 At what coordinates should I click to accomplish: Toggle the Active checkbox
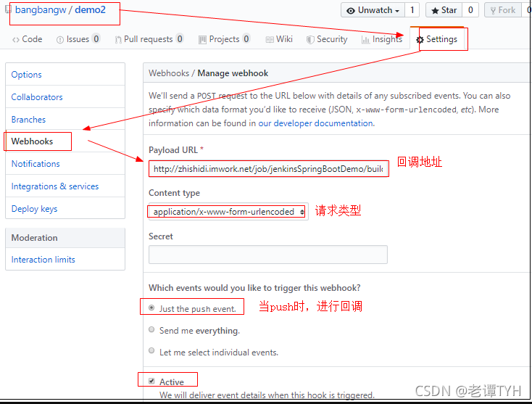coord(151,382)
